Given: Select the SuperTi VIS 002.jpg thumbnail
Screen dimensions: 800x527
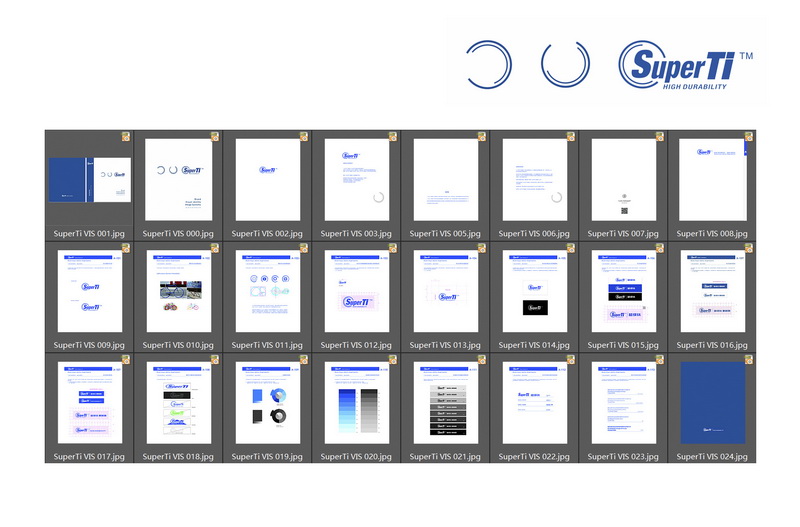Looking at the screenshot, I should point(268,180).
